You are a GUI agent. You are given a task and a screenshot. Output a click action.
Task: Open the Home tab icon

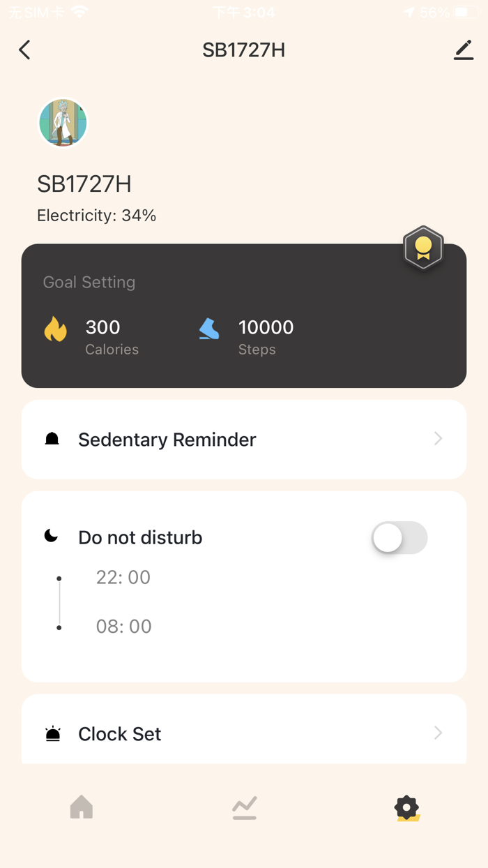[x=82, y=807]
